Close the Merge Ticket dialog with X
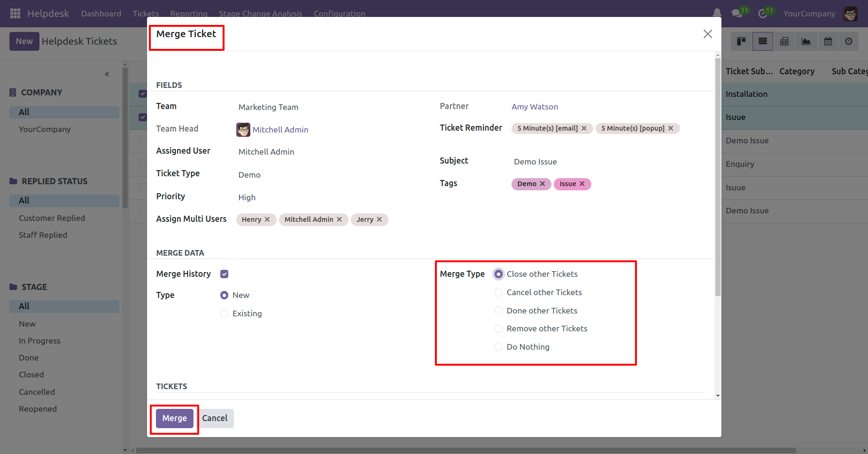Viewport: 868px width, 454px height. click(708, 34)
